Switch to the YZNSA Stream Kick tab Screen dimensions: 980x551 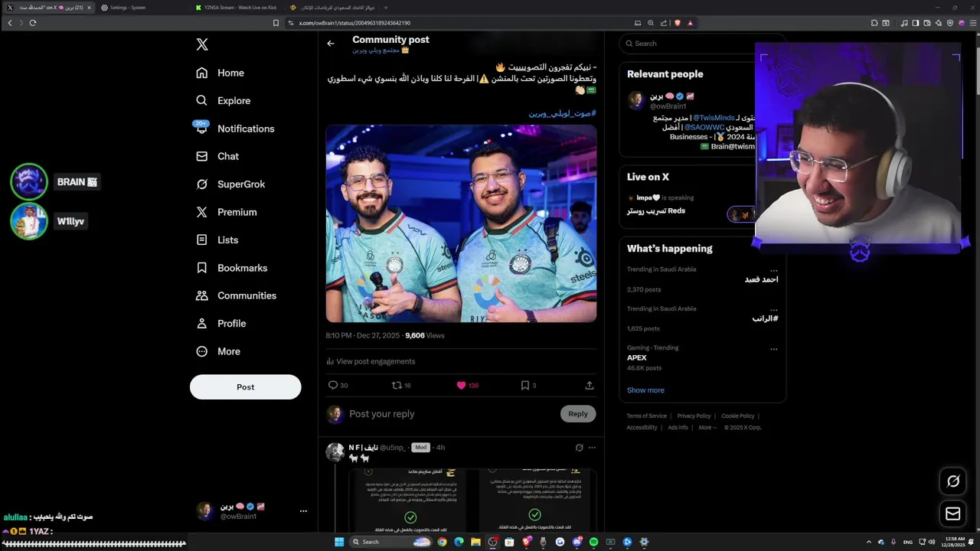(237, 8)
